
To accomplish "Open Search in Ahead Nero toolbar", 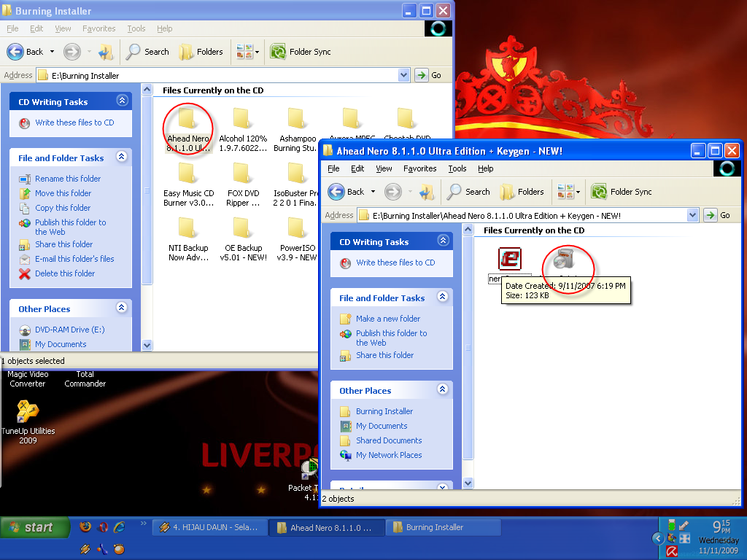I will [468, 192].
